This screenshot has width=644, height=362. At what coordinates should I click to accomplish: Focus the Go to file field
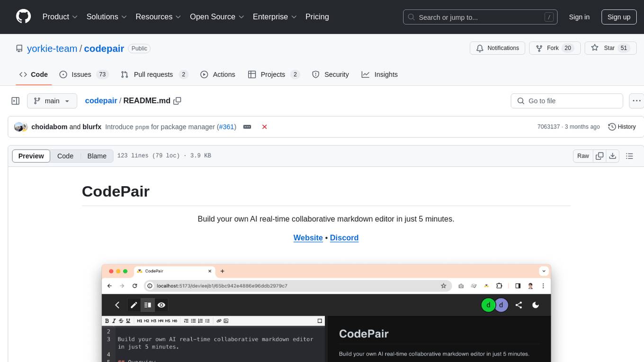[567, 101]
